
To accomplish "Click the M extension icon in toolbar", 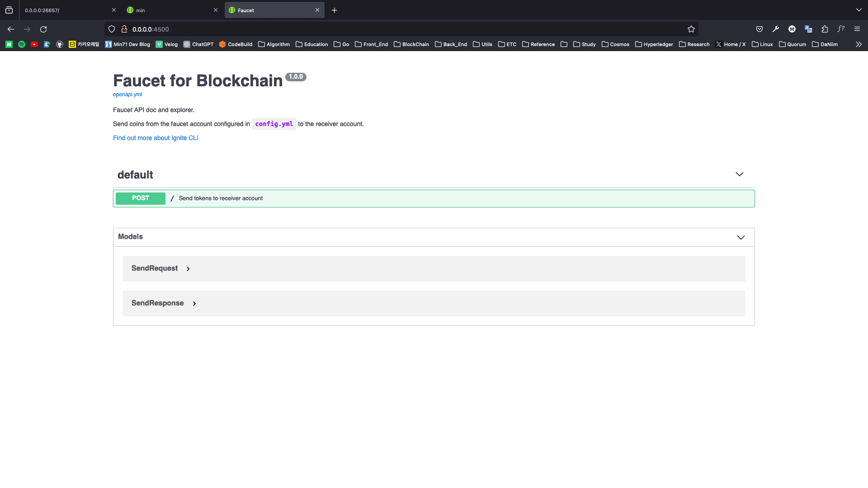I will tap(792, 29).
